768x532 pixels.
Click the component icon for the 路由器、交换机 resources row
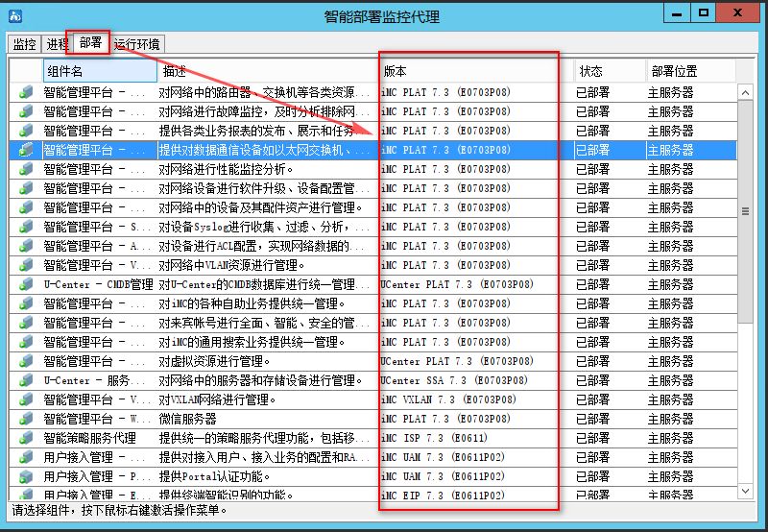click(26, 92)
